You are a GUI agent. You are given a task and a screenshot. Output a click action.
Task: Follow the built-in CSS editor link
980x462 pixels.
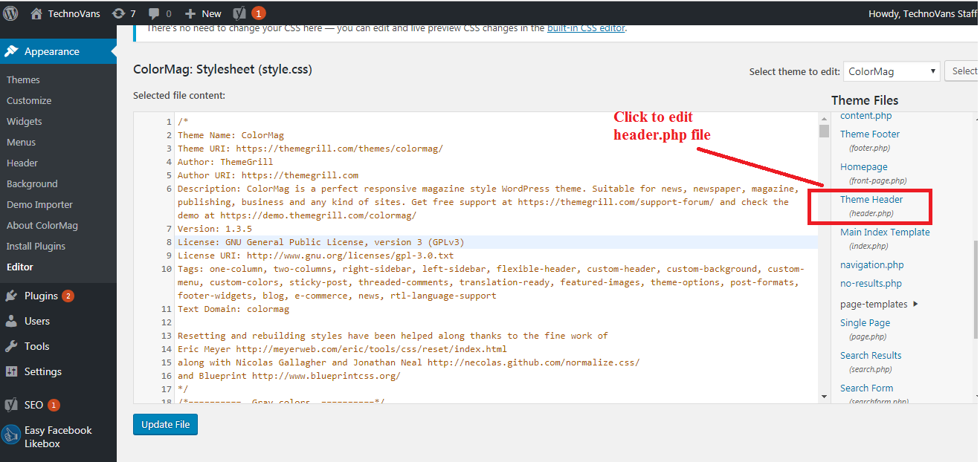[586, 28]
